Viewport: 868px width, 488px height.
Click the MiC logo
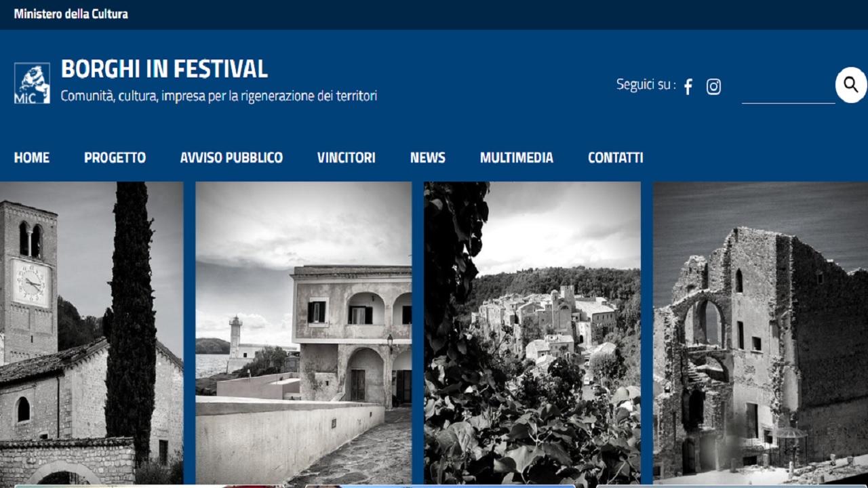[x=32, y=83]
